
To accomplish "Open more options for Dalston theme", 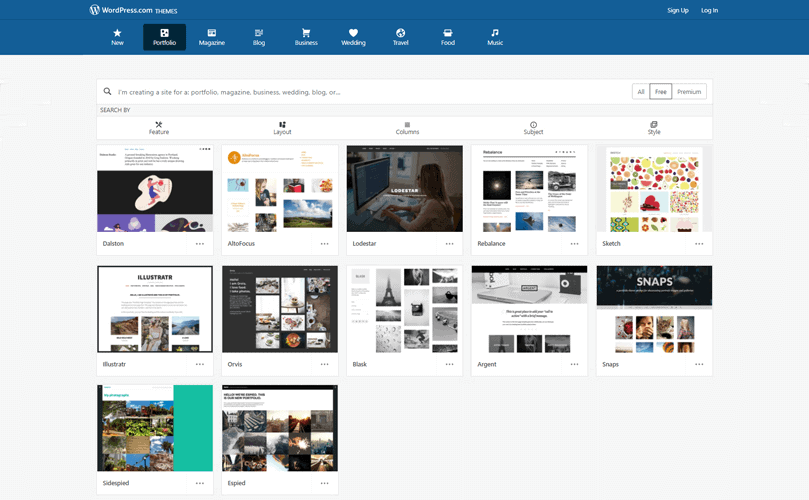I will [x=200, y=244].
